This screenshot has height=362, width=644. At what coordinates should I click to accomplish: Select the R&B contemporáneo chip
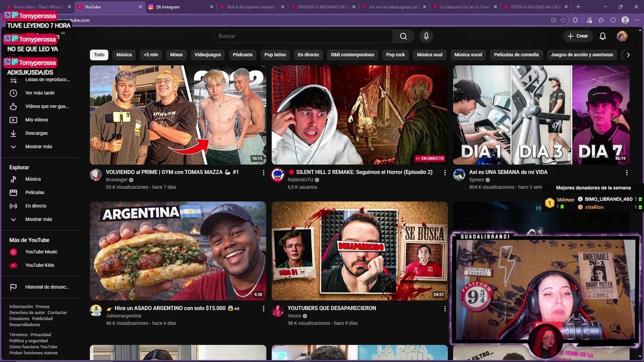point(353,55)
